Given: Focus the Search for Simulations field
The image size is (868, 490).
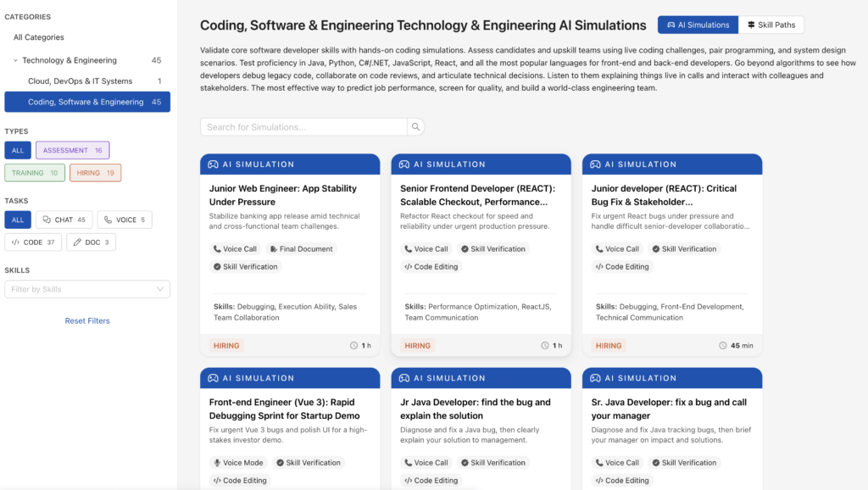Looking at the screenshot, I should point(303,127).
